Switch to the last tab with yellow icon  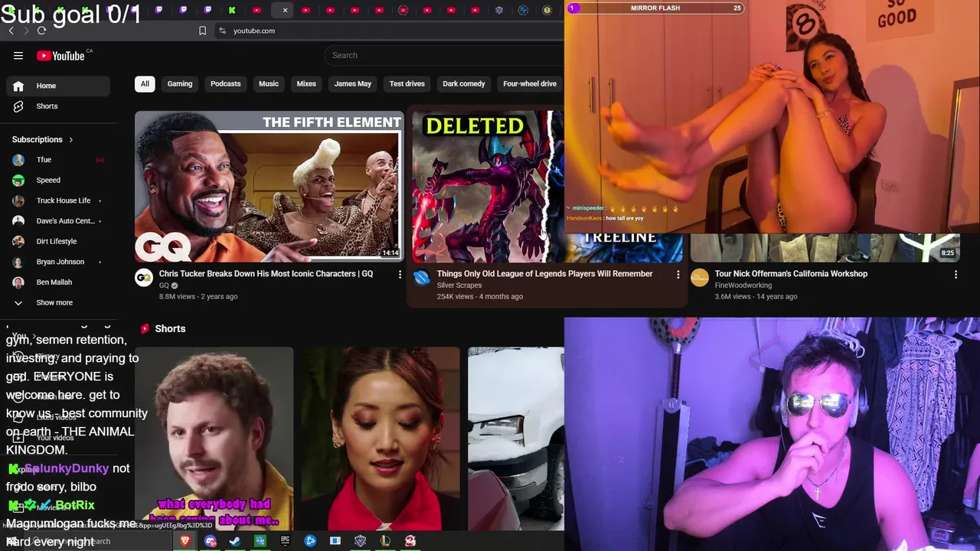pos(547,10)
